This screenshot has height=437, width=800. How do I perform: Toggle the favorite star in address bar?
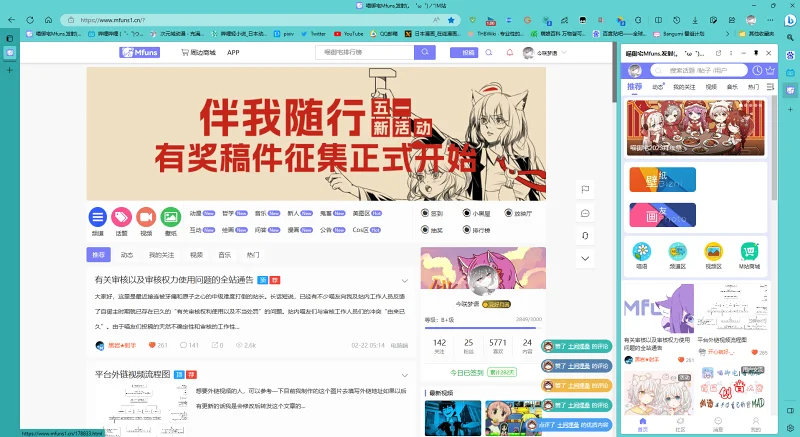coord(451,20)
